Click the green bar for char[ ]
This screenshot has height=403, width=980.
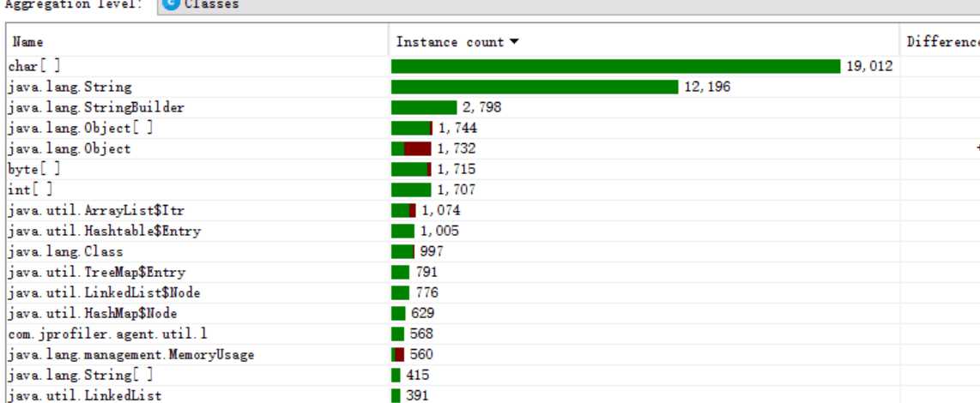tap(615, 66)
